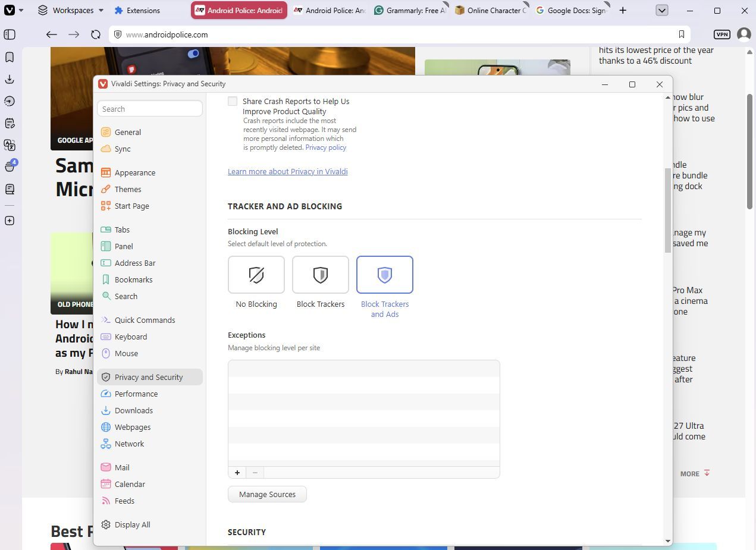
Task: Open the Workspaces dropdown
Action: [x=70, y=10]
